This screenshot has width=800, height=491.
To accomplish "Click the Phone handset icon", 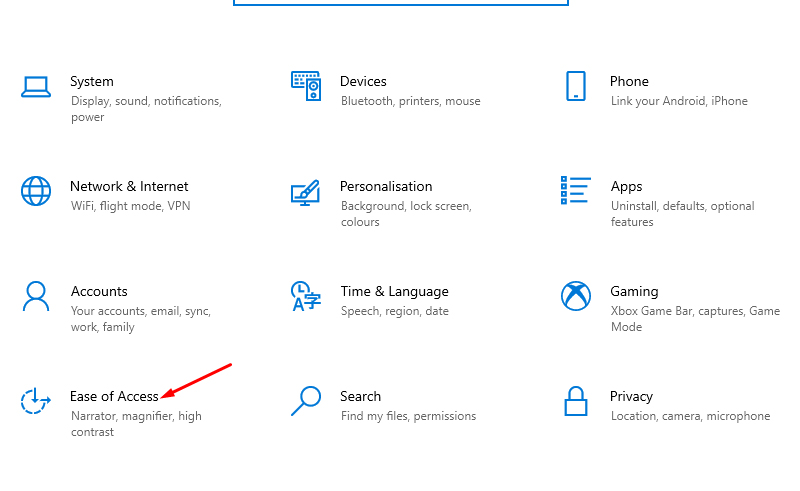I will [x=575, y=86].
